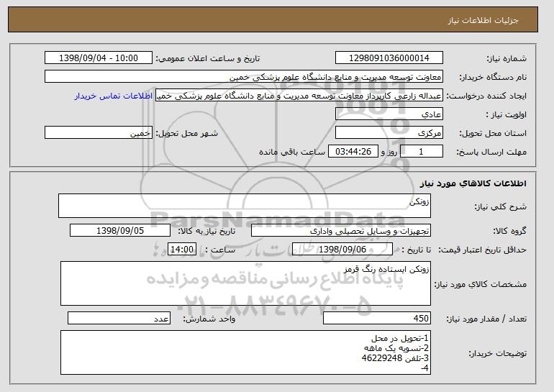Image resolution: width=554 pixels, height=392 pixels.
Task: Click the time field showing 14:00
Action: point(182,250)
